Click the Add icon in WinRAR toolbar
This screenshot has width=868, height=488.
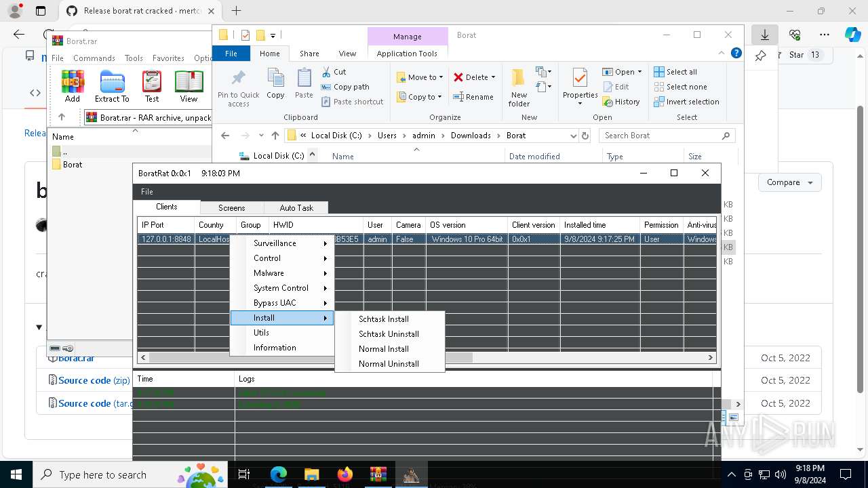[x=73, y=86]
